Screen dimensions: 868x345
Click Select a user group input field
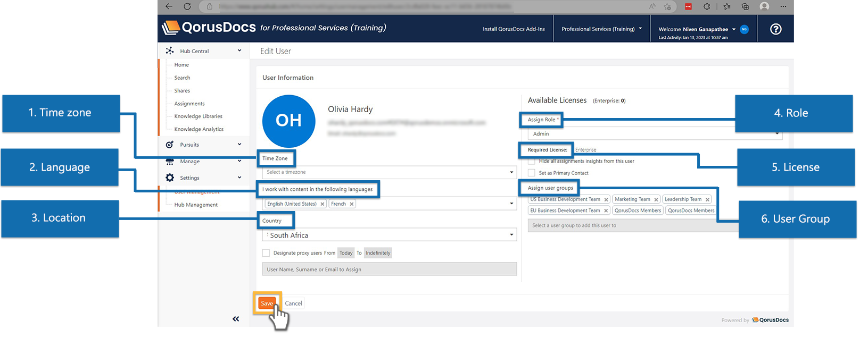coord(633,225)
